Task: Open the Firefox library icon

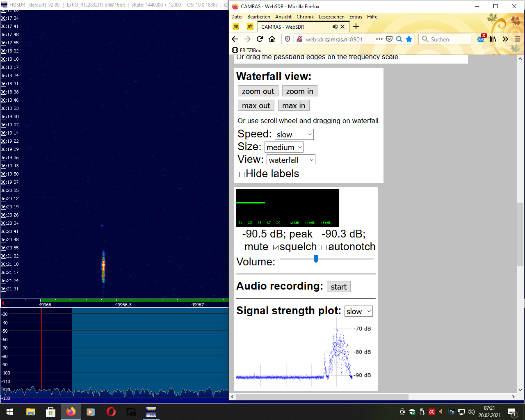Action: click(x=493, y=39)
